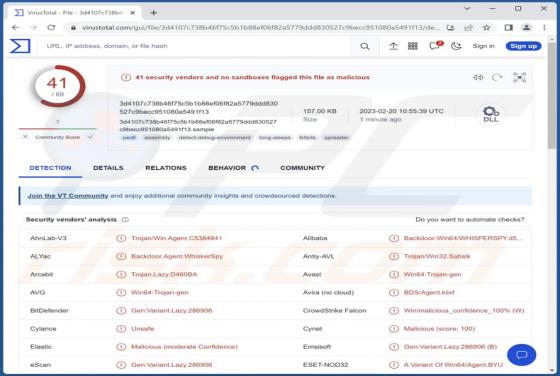Open the chat bubble button

[521, 355]
